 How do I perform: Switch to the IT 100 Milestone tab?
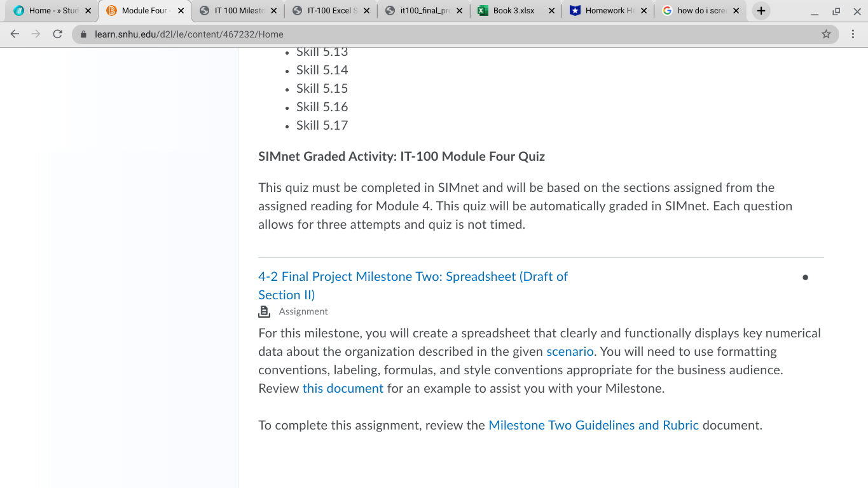pos(238,11)
